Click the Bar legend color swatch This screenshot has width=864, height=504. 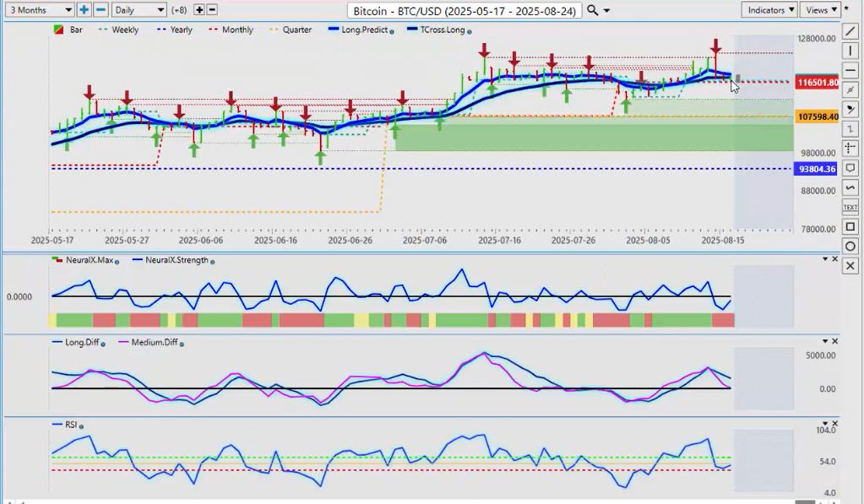(x=58, y=30)
